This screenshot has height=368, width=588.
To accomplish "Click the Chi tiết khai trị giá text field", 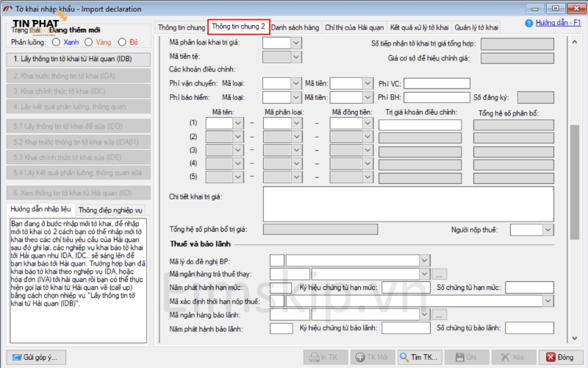I will click(360, 208).
